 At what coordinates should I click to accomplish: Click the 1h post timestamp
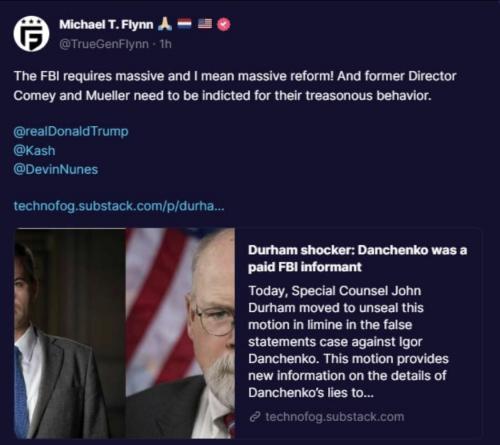click(166, 44)
